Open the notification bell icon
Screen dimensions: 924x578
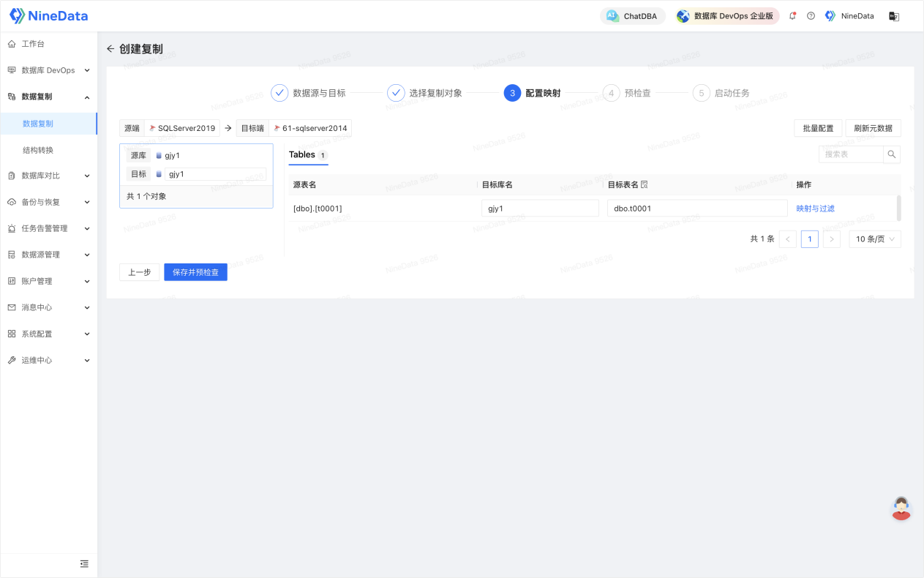click(792, 16)
